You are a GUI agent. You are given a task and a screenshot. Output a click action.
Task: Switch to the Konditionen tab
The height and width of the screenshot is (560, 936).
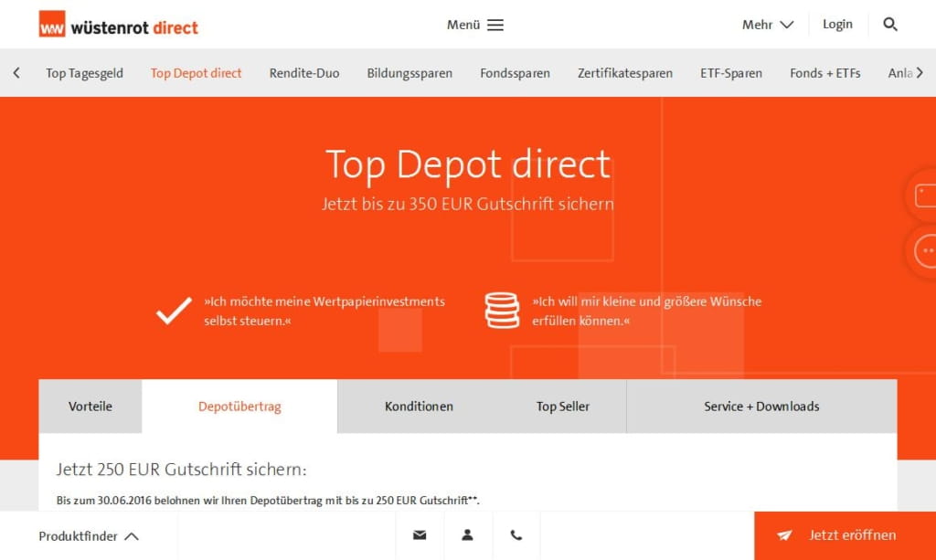[x=419, y=407]
